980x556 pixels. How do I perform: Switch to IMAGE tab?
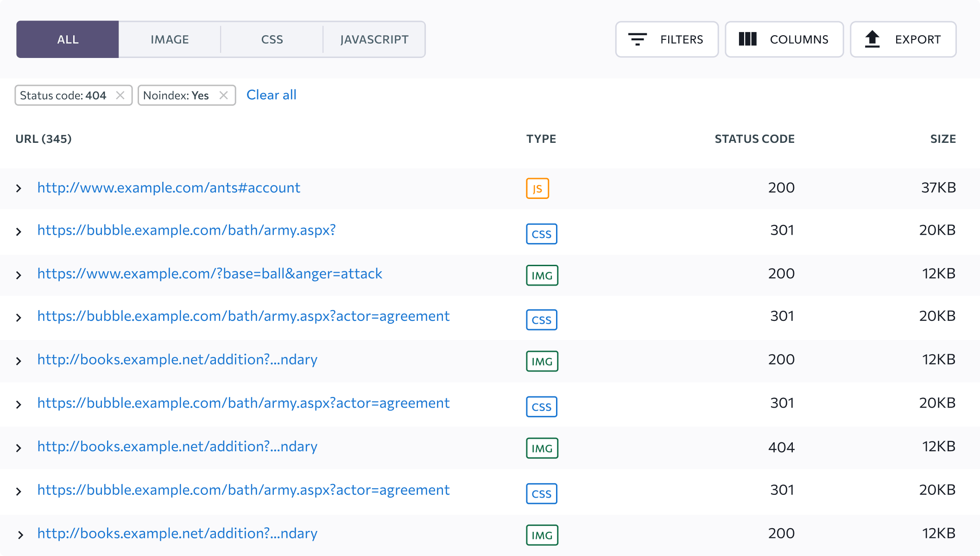click(171, 38)
